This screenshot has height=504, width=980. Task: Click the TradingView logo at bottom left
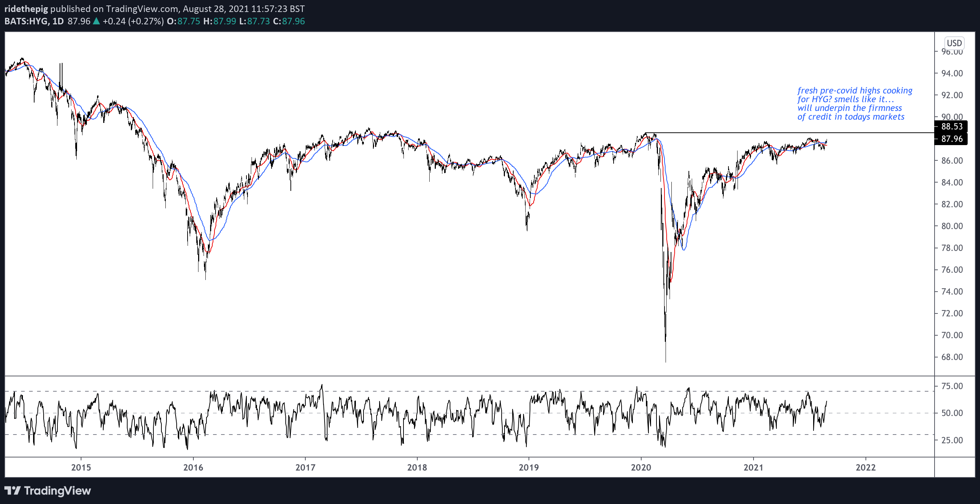coord(48,491)
